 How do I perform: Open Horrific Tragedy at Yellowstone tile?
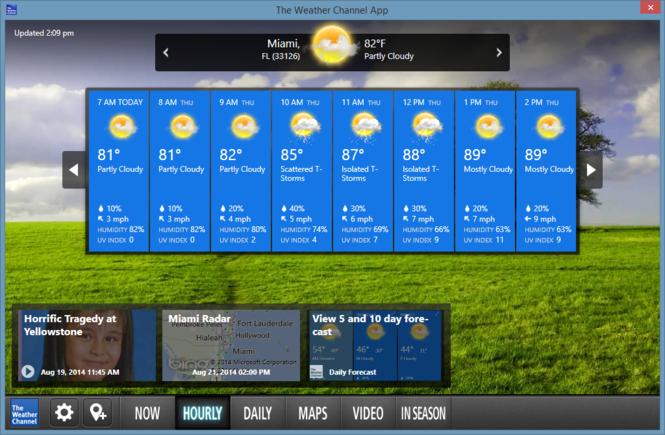87,346
